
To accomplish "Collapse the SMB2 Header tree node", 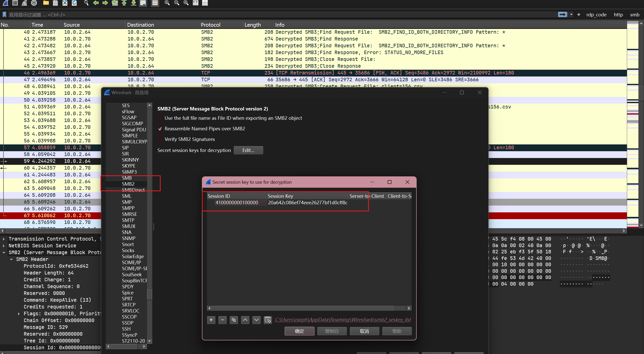I will (11, 259).
